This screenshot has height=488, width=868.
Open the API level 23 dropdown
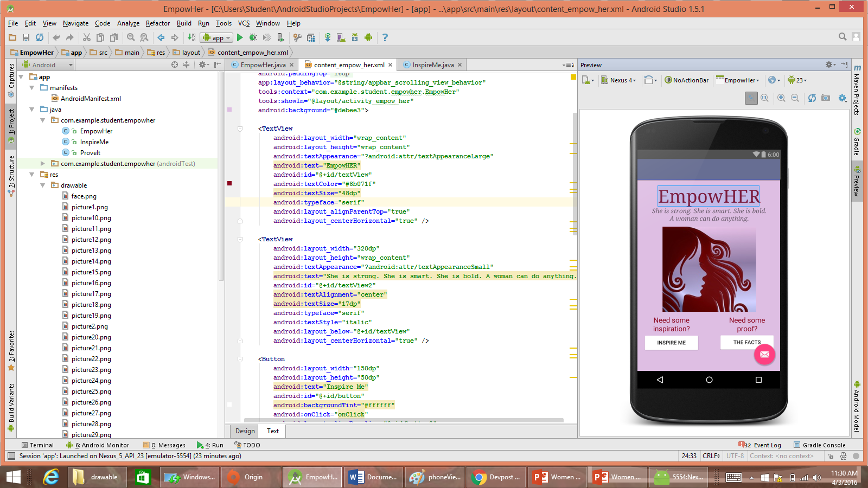click(797, 80)
